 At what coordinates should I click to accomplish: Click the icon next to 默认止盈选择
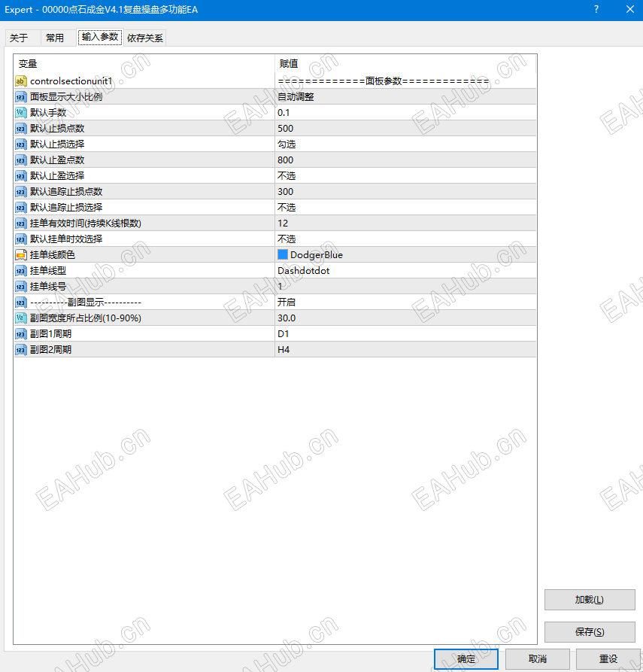pyautogui.click(x=20, y=176)
